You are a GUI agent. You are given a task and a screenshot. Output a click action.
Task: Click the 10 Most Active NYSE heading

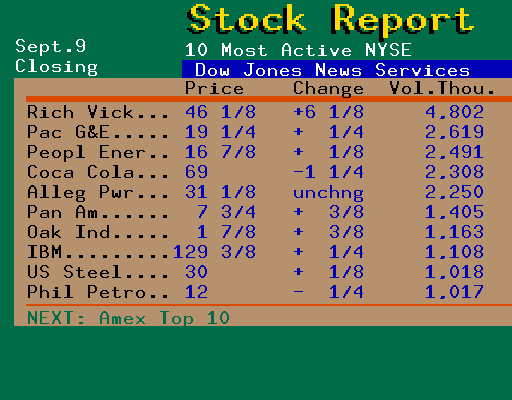pyautogui.click(x=298, y=50)
